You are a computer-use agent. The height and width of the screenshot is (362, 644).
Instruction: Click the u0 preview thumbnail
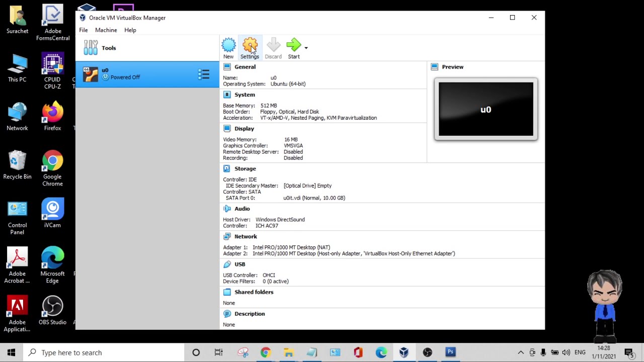pos(486,109)
